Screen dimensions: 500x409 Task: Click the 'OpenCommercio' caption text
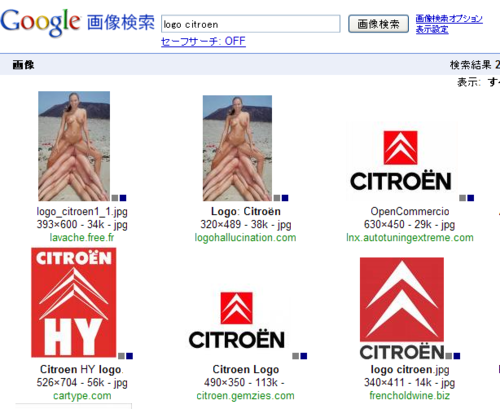coord(410,211)
